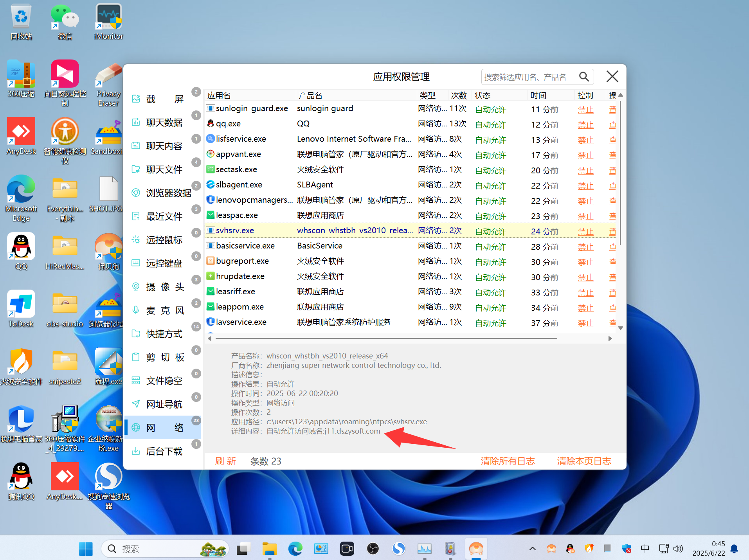Click the Windows Start button
The image size is (749, 560).
coord(86,549)
